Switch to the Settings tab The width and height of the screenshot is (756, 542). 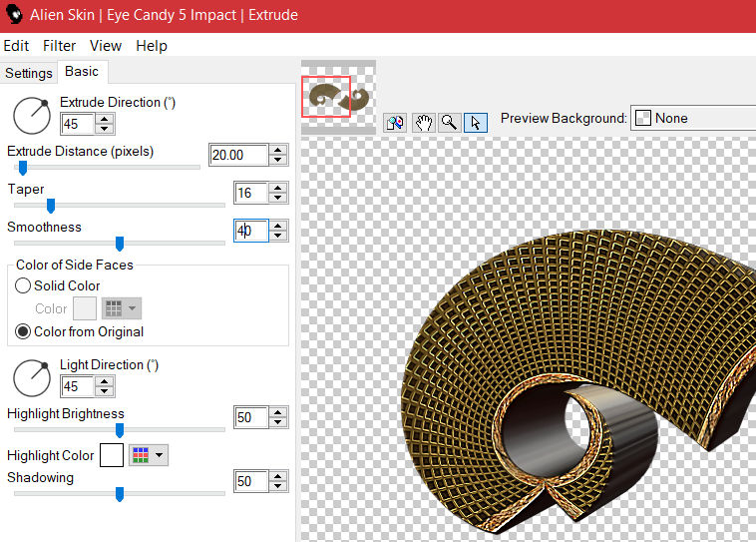point(29,73)
